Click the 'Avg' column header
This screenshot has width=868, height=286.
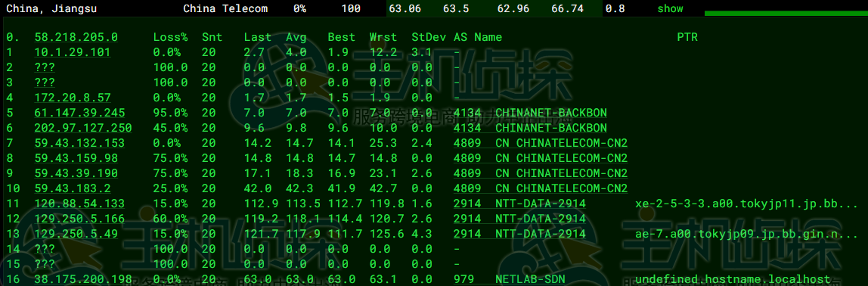296,37
